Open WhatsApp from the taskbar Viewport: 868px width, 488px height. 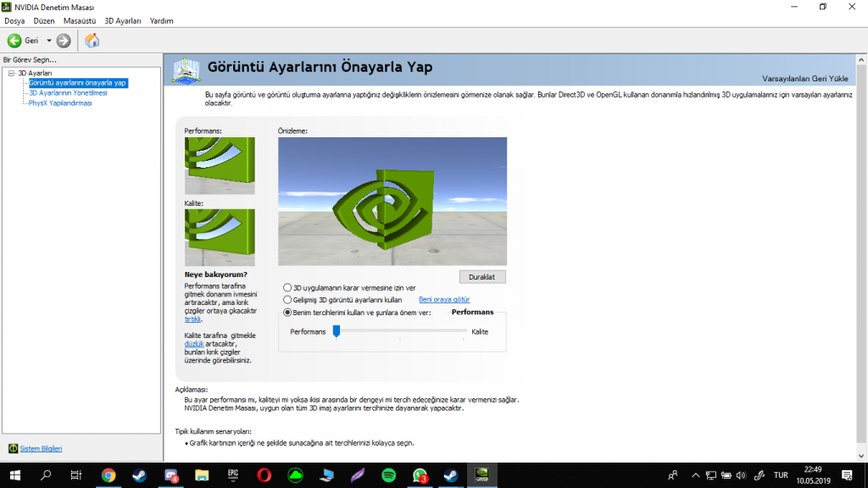click(x=420, y=475)
